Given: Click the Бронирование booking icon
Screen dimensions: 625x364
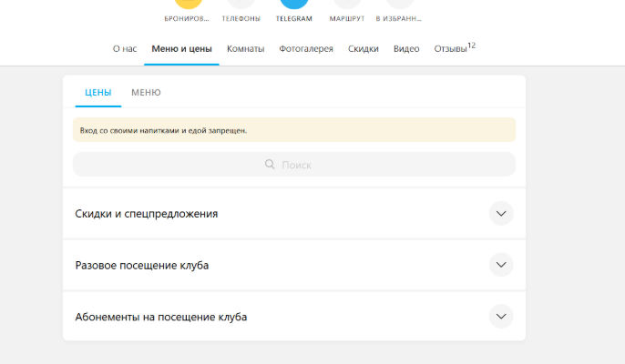Looking at the screenshot, I should coord(188,4).
